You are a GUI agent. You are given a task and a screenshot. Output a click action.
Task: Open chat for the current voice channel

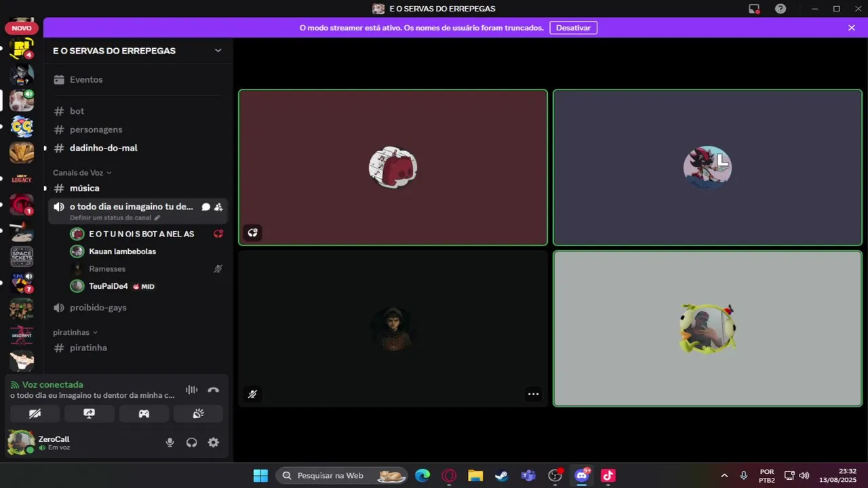[205, 207]
